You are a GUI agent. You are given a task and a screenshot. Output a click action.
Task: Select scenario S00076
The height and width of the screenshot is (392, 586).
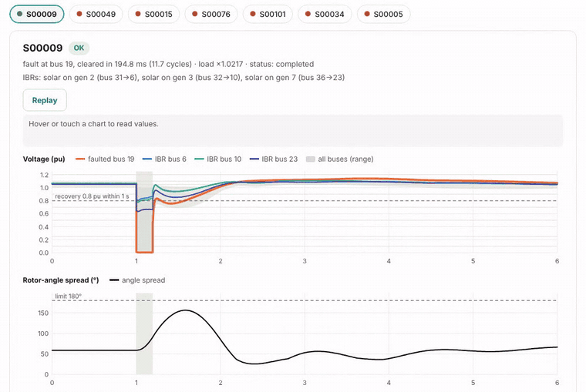[211, 14]
